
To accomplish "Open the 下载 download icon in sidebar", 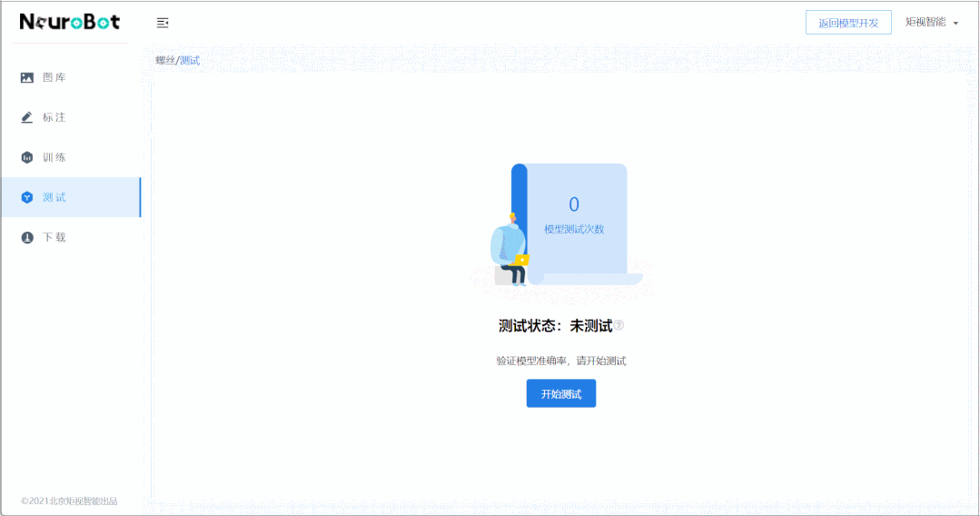I will pyautogui.click(x=27, y=238).
